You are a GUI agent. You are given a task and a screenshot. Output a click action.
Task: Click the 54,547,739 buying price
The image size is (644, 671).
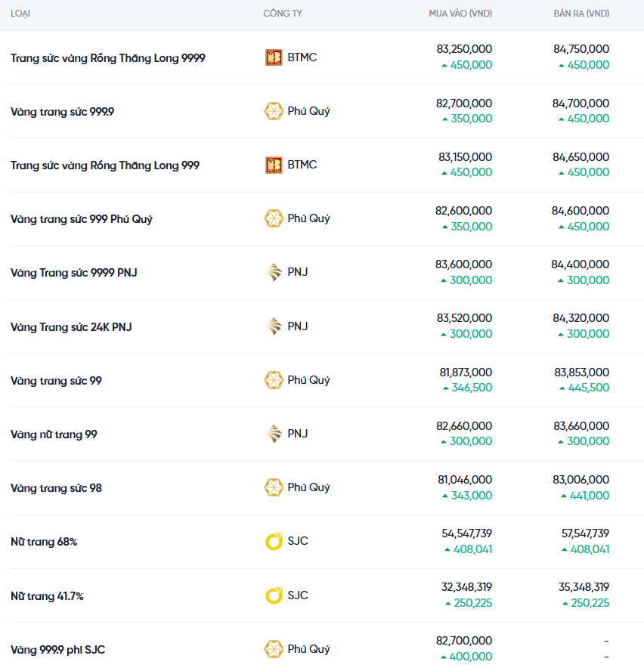point(466,533)
